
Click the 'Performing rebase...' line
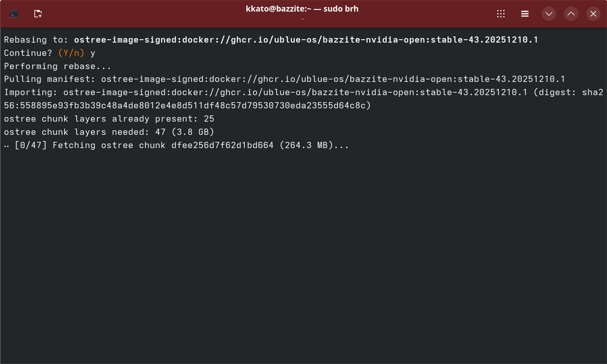tap(58, 66)
